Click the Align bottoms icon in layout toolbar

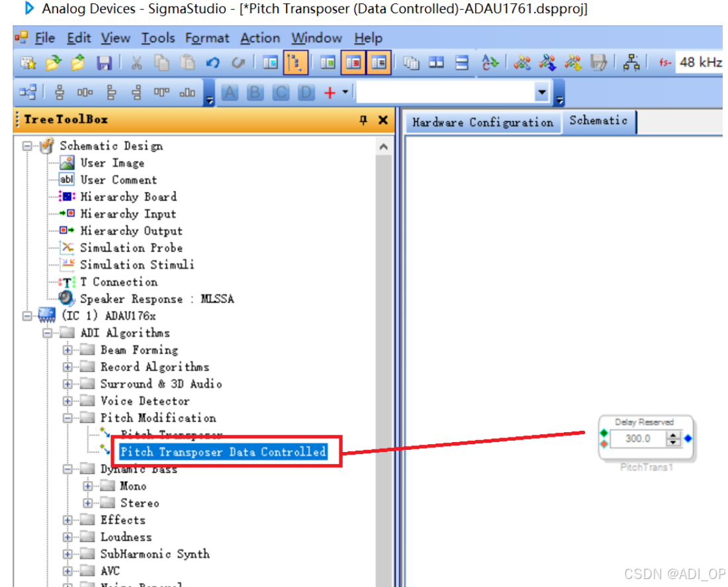pos(187,93)
